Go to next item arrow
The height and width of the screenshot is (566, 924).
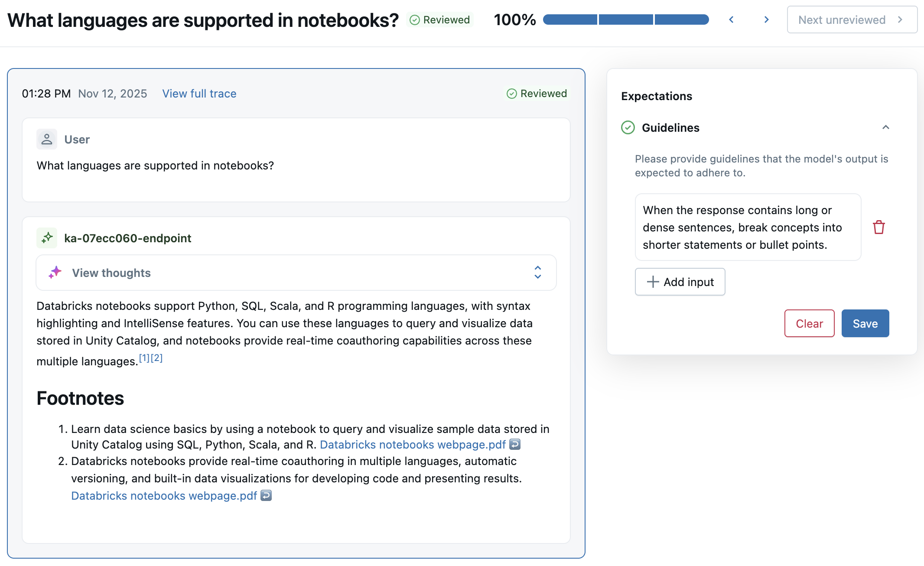point(766,20)
